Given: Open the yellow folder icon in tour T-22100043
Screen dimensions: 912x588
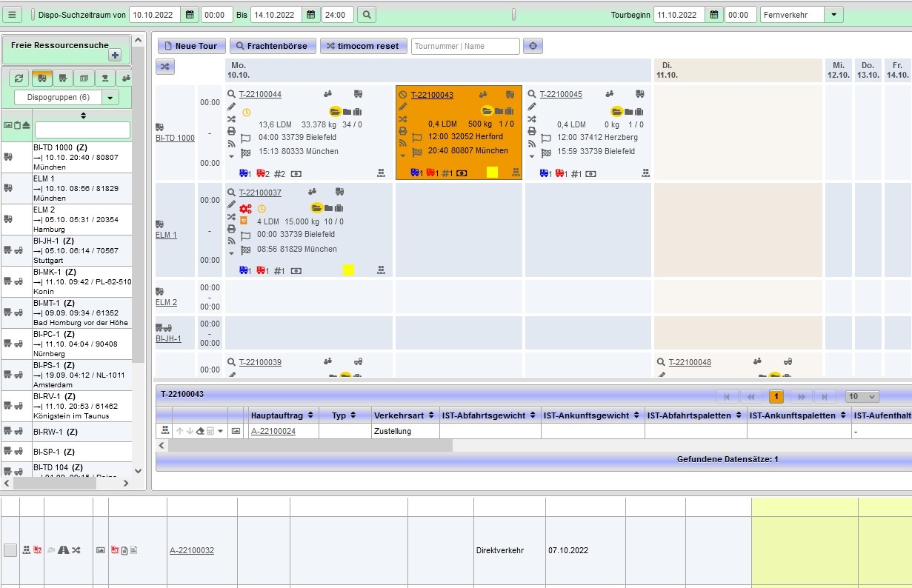Looking at the screenshot, I should (487, 112).
